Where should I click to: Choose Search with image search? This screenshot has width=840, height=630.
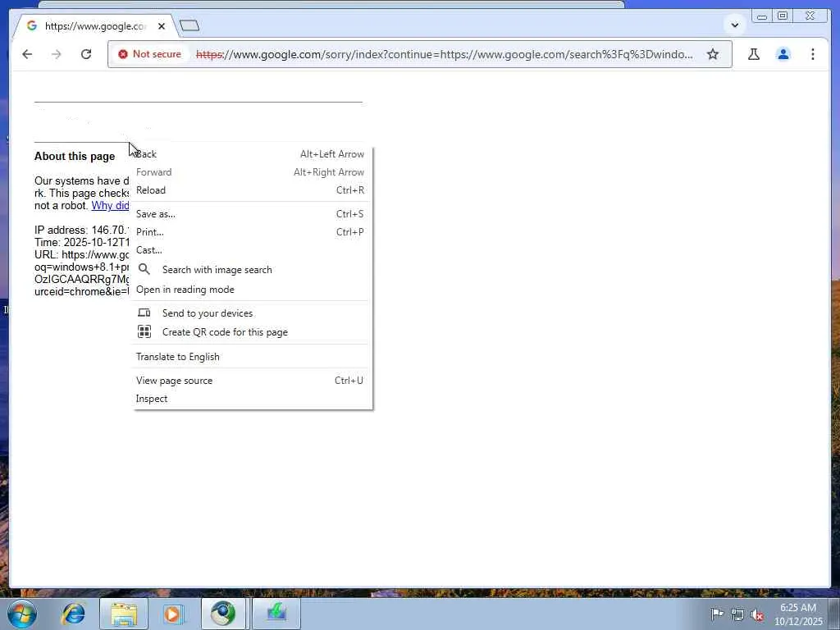pyautogui.click(x=252, y=269)
